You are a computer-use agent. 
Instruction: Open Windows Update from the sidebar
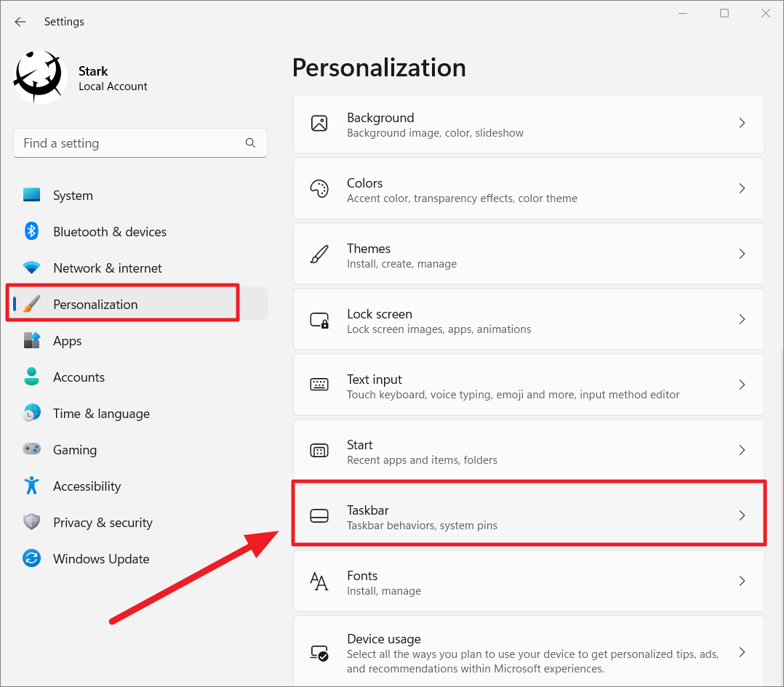pyautogui.click(x=102, y=558)
